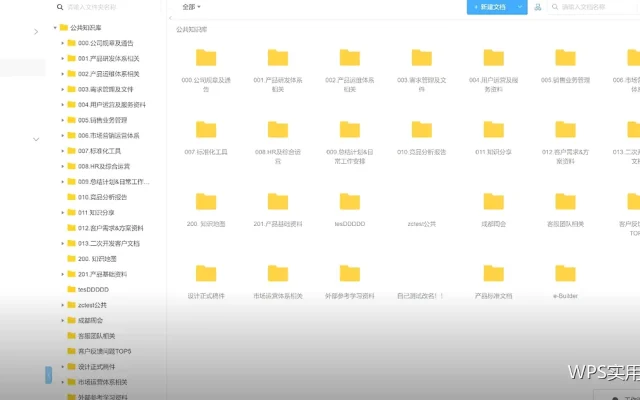Click the magnifier icon in folder search
640x400 pixels.
coord(60,7)
